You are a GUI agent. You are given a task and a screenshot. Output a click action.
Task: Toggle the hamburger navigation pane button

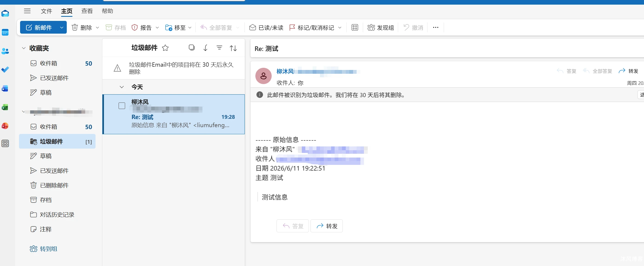pyautogui.click(x=27, y=11)
